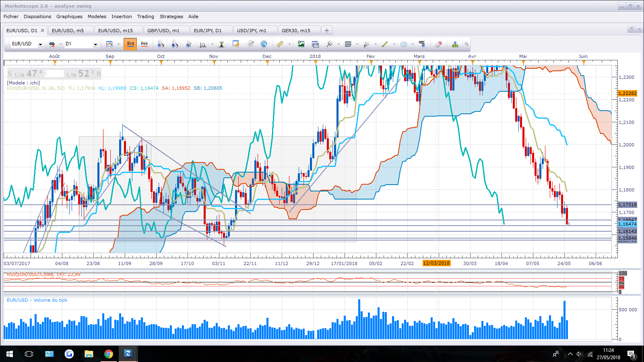Expand the ruler tool dropdown arrow

[x=289, y=44]
